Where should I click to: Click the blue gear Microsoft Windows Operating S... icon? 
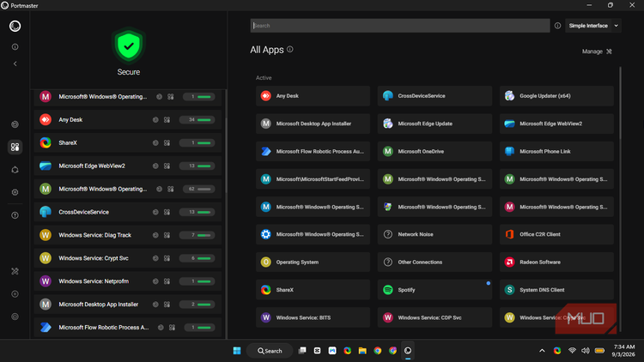pyautogui.click(x=265, y=234)
